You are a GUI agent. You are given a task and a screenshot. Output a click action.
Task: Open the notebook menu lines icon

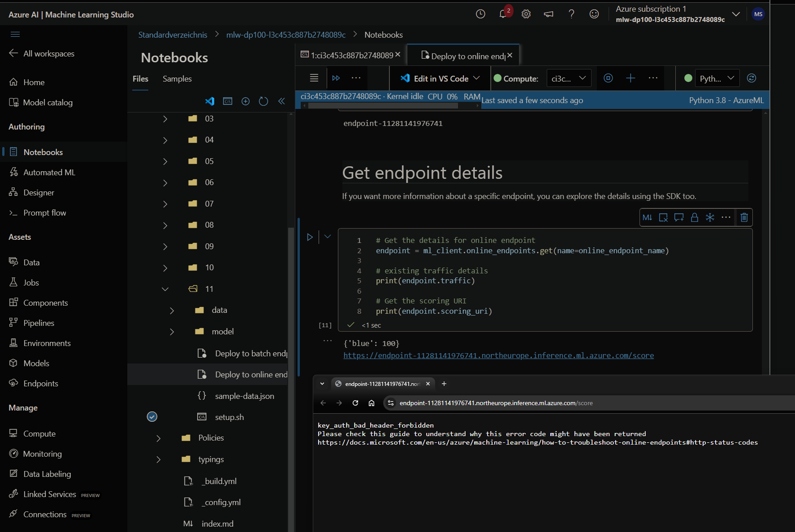click(x=314, y=78)
